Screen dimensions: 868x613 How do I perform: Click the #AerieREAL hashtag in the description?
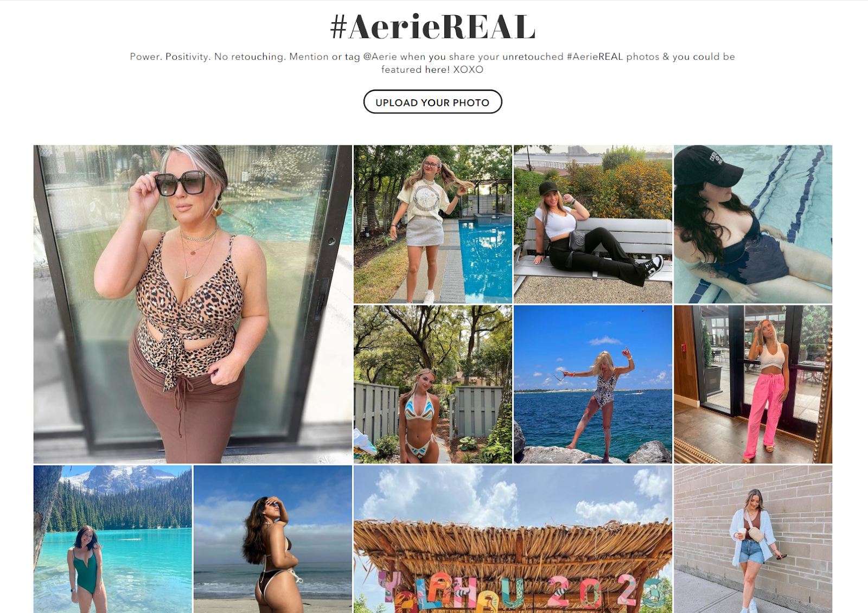click(595, 56)
